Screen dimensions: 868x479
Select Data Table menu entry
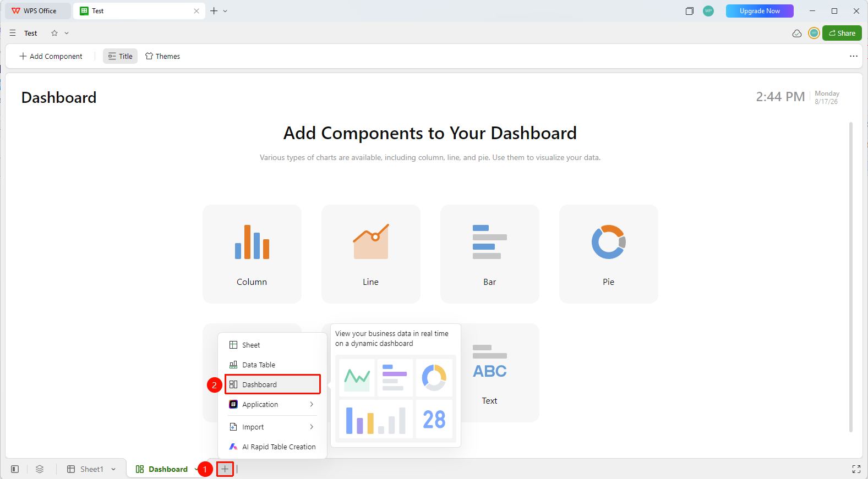point(272,365)
